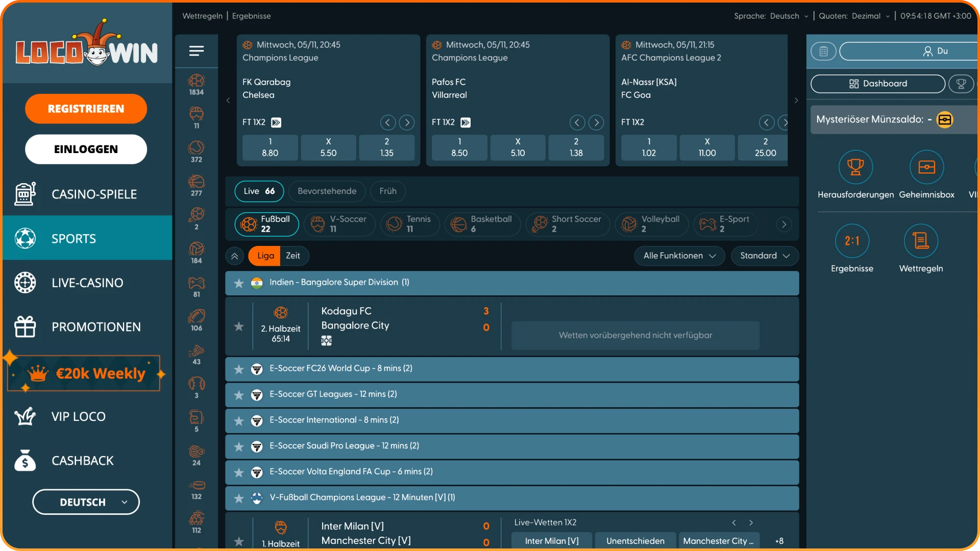Open the Geheimnisbox icon

tap(926, 167)
